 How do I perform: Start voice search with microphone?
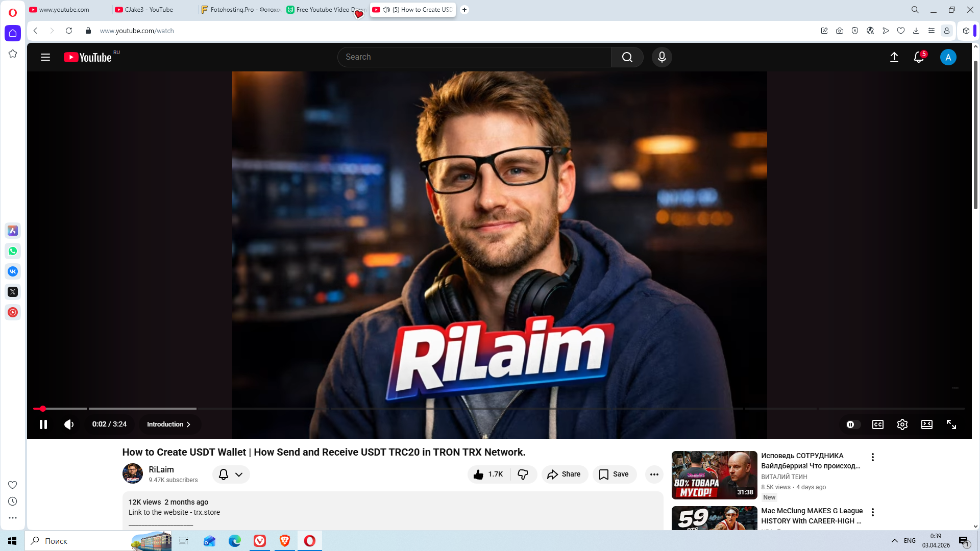click(x=661, y=57)
